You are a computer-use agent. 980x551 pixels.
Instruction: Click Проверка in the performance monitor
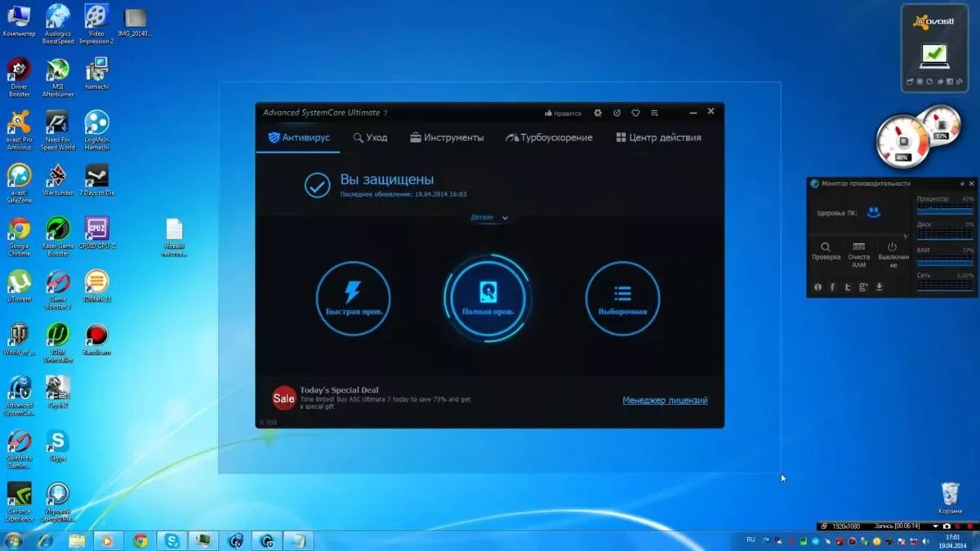coord(826,251)
